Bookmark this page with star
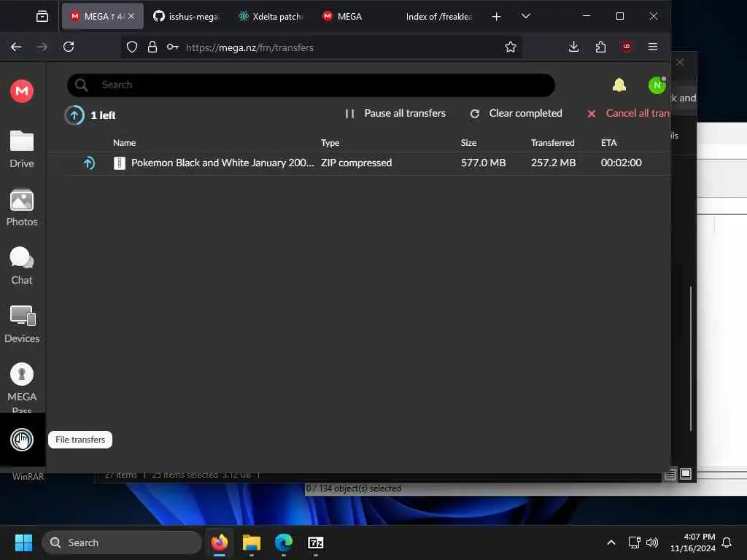Viewport: 747px width, 560px height. pyautogui.click(x=511, y=47)
